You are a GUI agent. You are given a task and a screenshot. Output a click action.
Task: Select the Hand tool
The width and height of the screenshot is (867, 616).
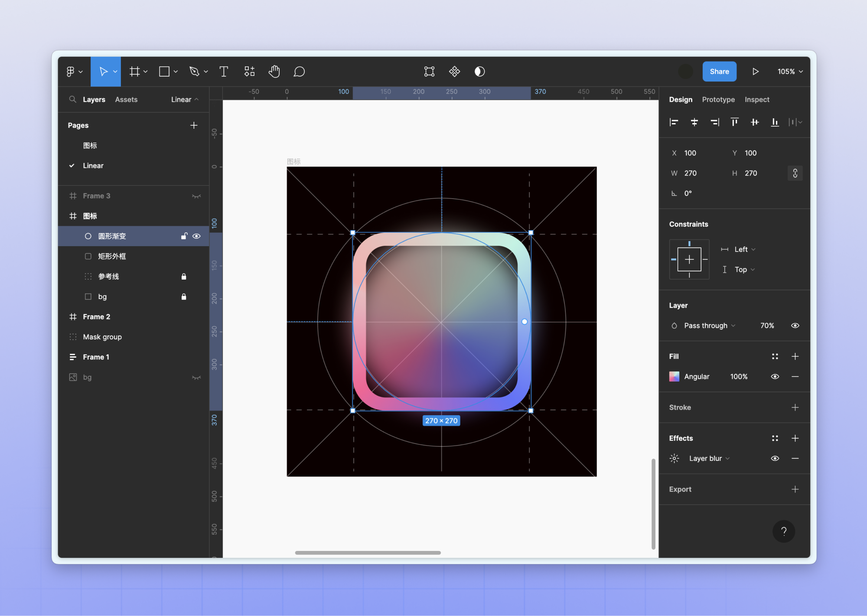point(274,72)
